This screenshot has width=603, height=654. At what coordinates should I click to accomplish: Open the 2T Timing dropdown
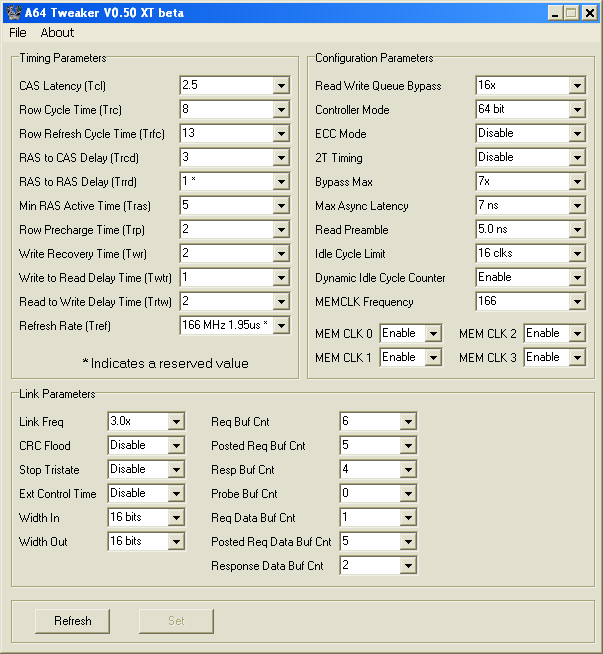[x=577, y=158]
